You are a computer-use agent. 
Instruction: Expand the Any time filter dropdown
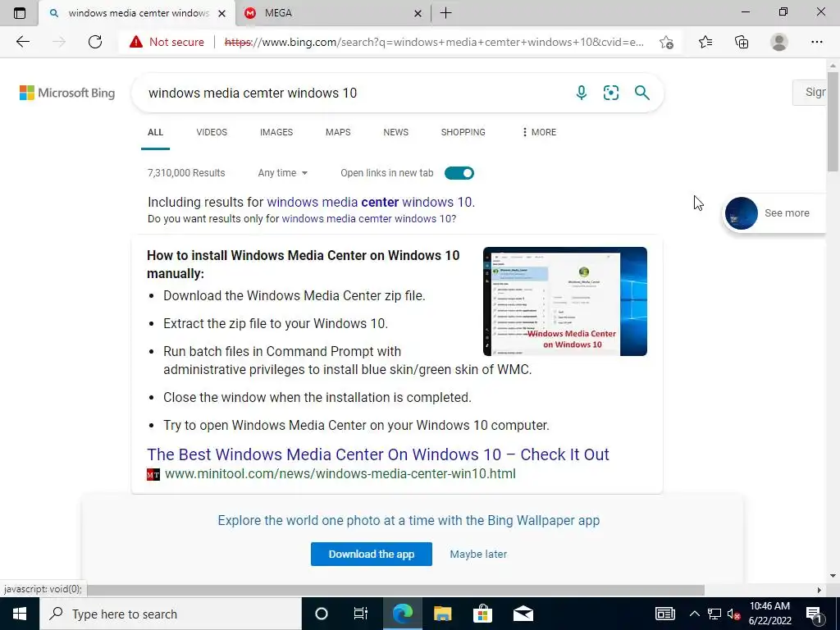point(282,173)
